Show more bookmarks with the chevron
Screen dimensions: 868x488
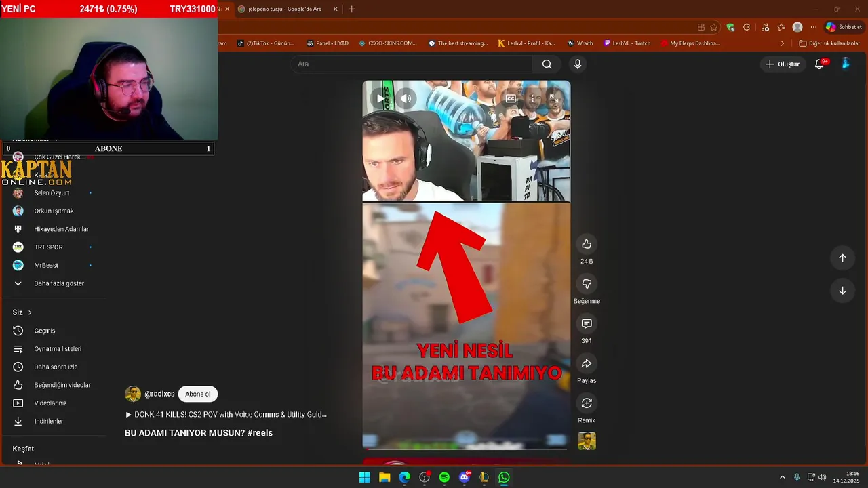pyautogui.click(x=783, y=43)
